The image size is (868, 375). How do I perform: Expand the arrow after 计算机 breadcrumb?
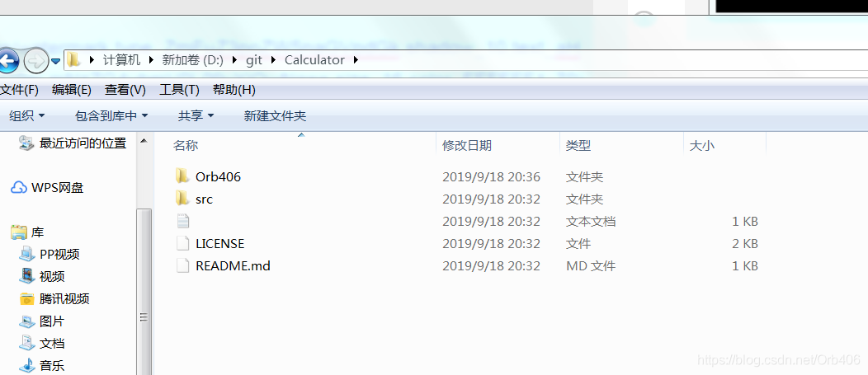(150, 59)
